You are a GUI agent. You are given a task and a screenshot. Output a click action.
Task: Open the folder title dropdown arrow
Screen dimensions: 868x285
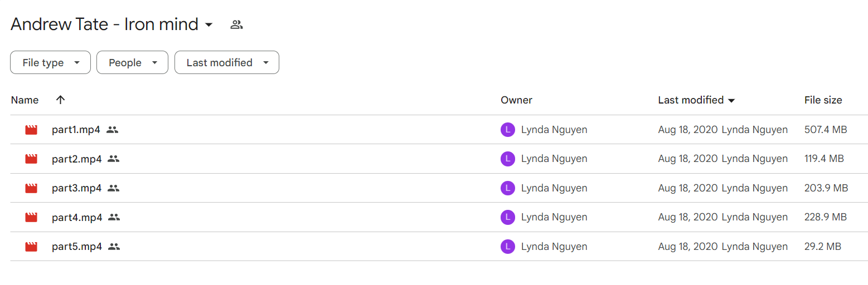tap(209, 25)
